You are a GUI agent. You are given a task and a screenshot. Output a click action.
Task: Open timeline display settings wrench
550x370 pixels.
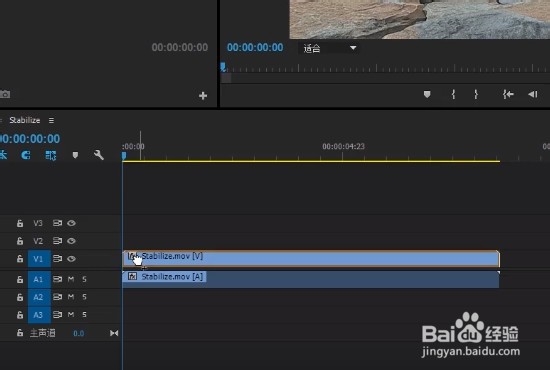click(99, 155)
